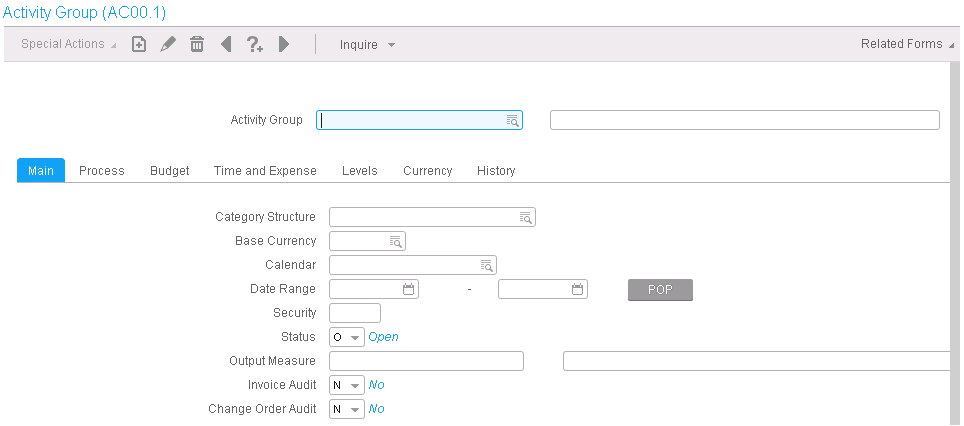
Task: Switch to the Levels tab
Action: (x=360, y=170)
